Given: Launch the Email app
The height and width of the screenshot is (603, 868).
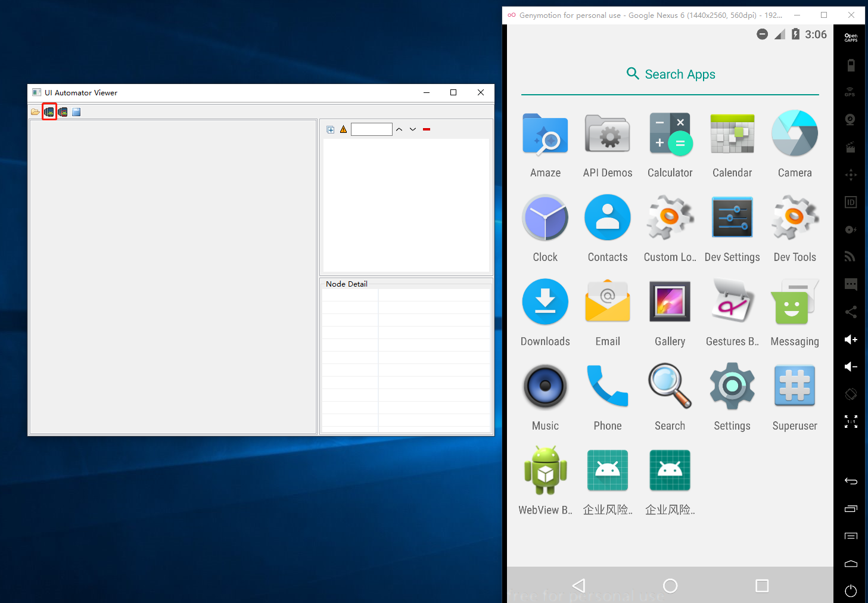Looking at the screenshot, I should (608, 313).
